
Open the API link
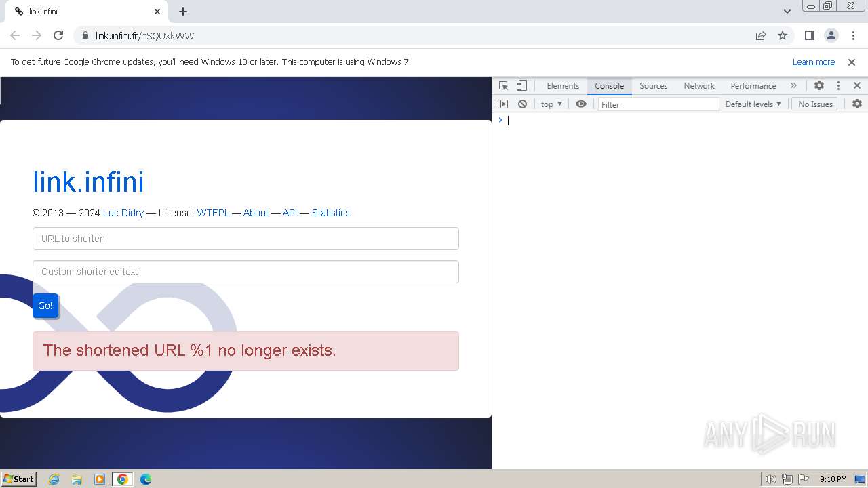[290, 213]
